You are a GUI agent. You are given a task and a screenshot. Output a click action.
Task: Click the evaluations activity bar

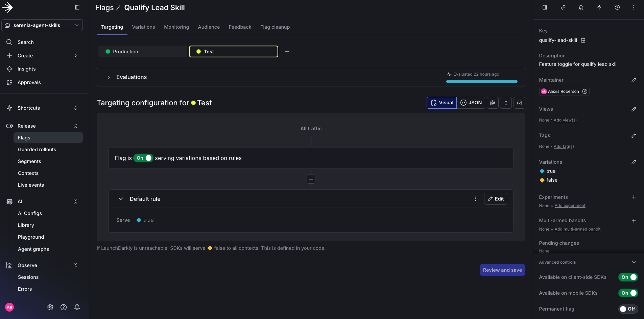[x=482, y=81]
